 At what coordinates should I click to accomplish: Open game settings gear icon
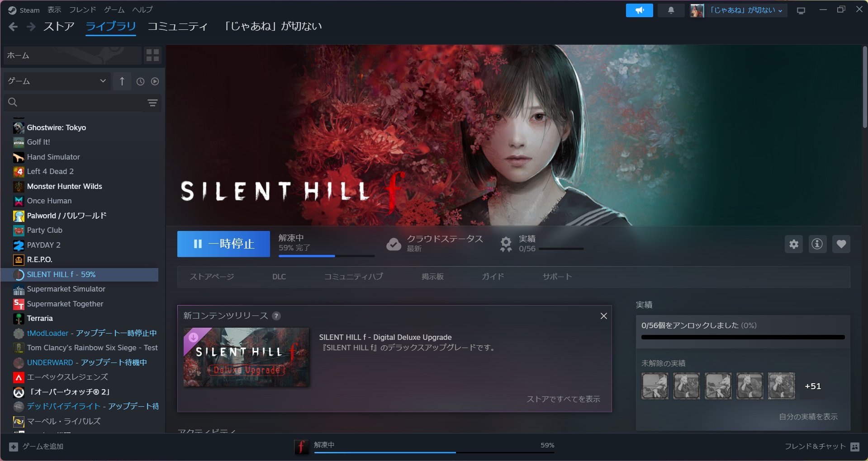[793, 245]
